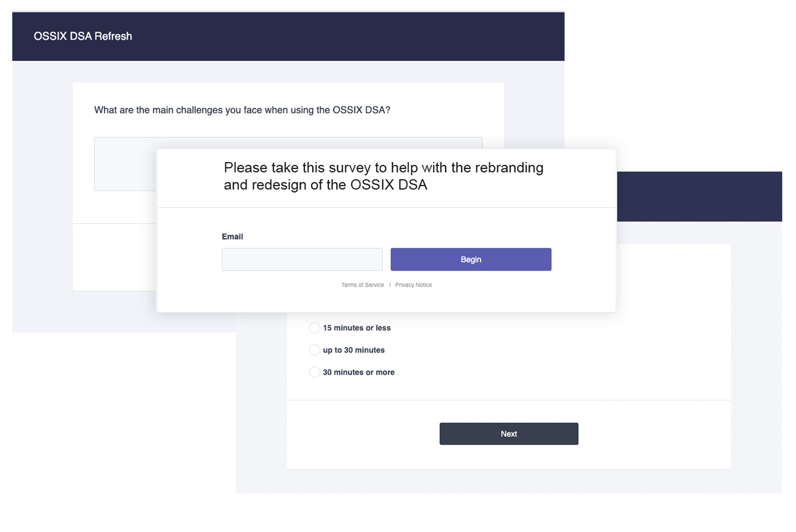This screenshot has height=532, width=796.
Task: Click the top dark navy banner's empty area
Action: (x=345, y=36)
